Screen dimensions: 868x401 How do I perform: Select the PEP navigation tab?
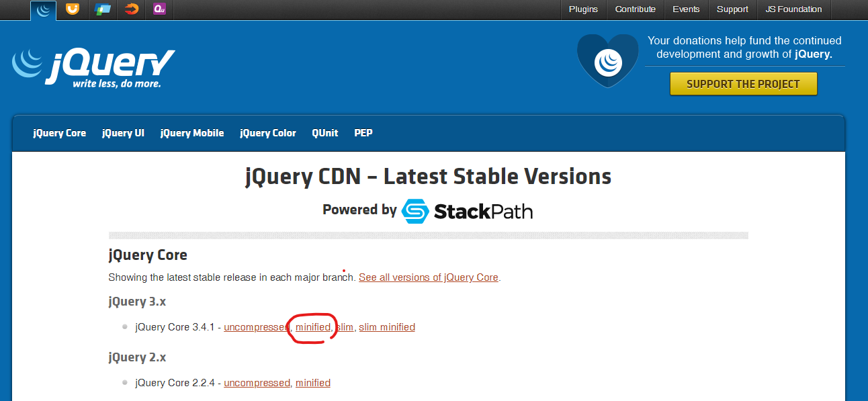pyautogui.click(x=363, y=133)
